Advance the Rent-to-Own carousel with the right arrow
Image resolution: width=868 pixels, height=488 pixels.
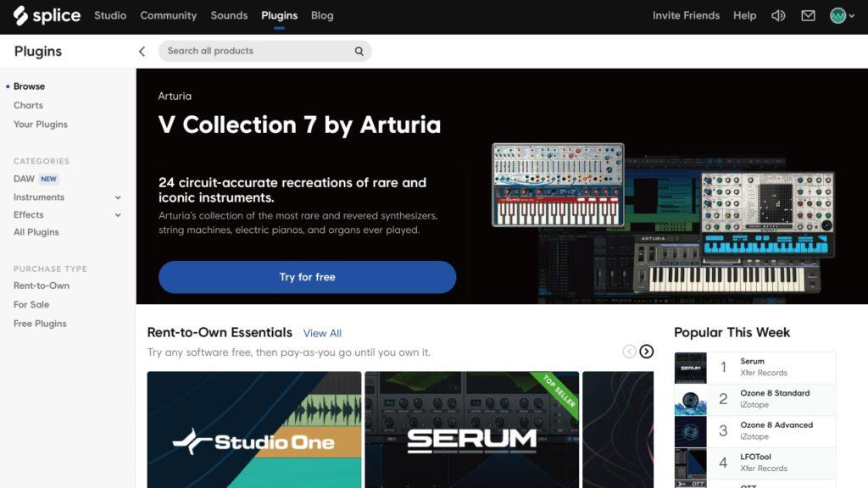tap(648, 351)
